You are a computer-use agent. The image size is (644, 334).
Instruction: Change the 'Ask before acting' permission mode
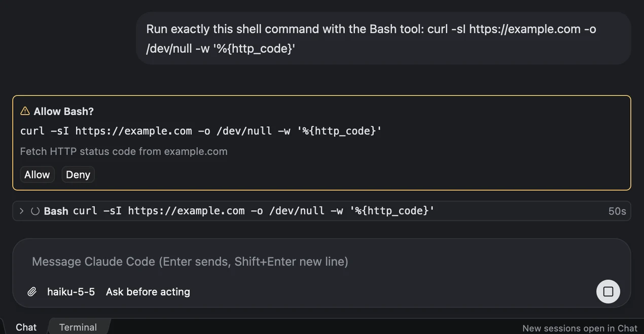tap(148, 291)
